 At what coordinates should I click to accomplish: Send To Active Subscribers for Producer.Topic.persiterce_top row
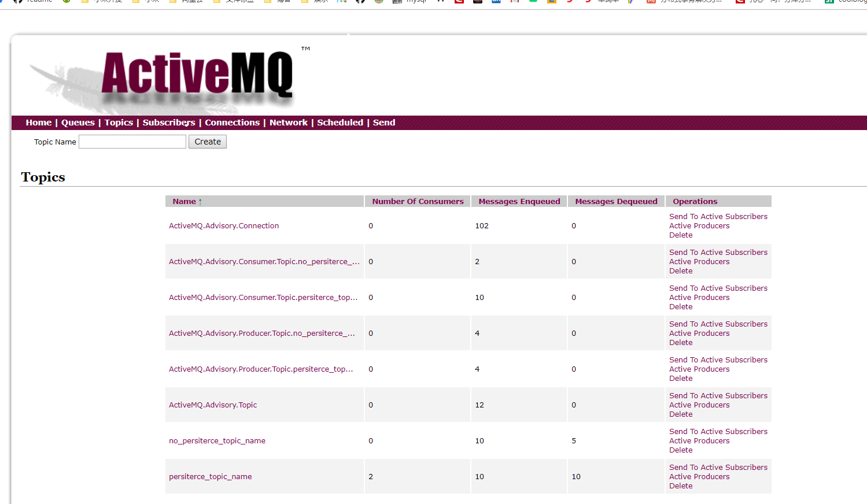tap(718, 360)
